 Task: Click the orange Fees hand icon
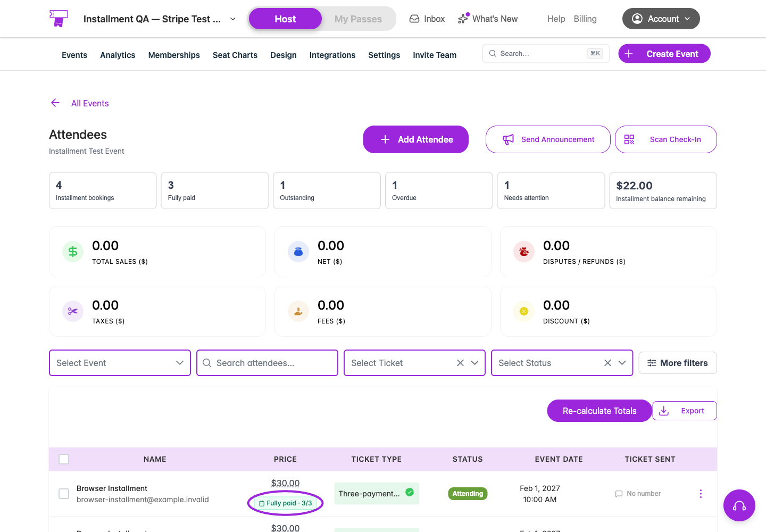(298, 311)
